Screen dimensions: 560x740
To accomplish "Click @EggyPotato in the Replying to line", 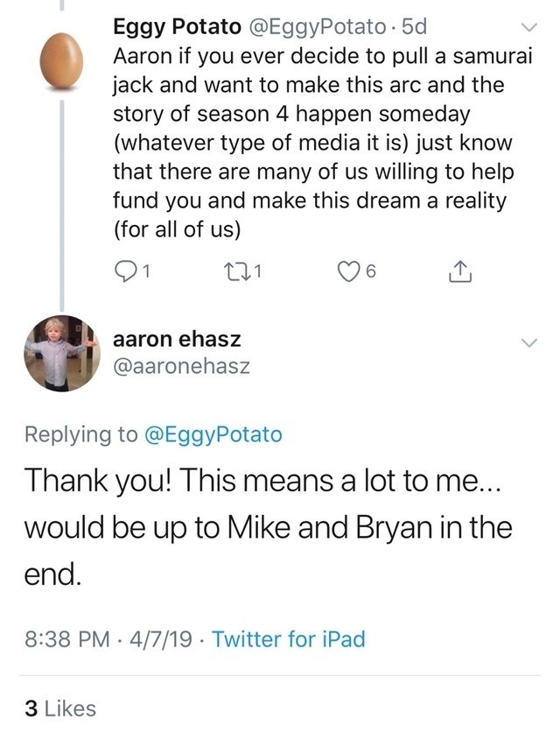I will point(217,433).
